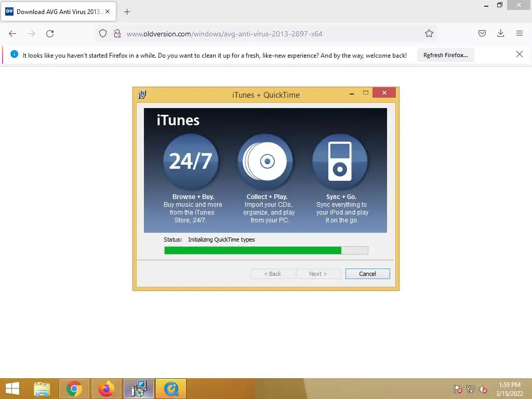
Task: Open the network tray icon
Action: point(471,389)
